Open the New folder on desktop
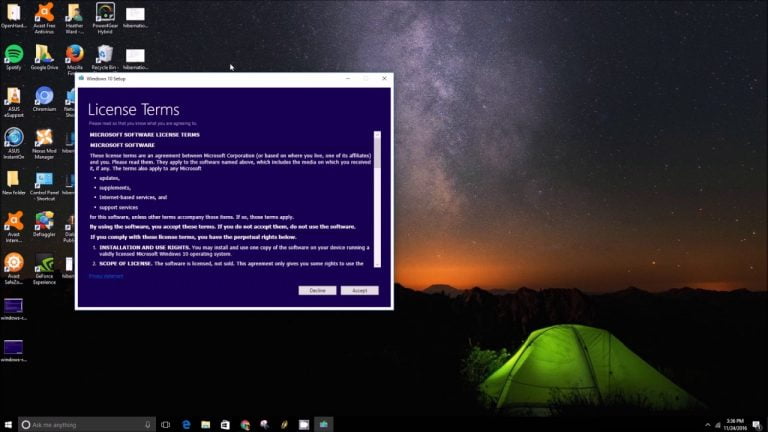768x432 pixels. point(14,181)
